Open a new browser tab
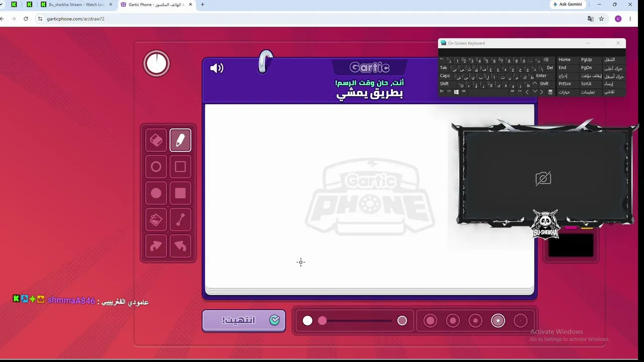This screenshot has height=362, width=644. click(x=202, y=5)
